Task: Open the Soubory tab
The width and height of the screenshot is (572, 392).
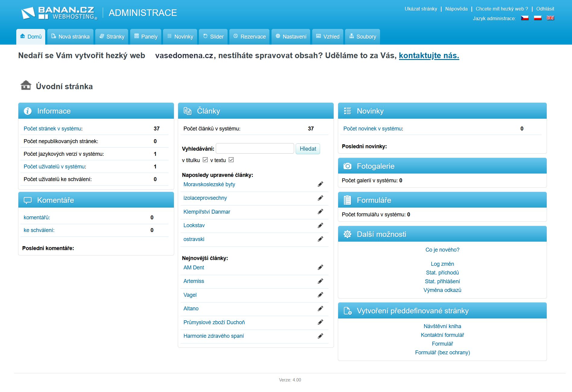Action: click(x=363, y=37)
